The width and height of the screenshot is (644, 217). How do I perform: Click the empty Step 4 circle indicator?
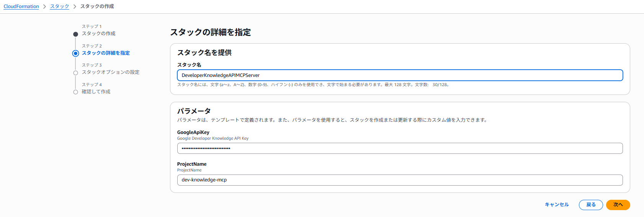click(x=75, y=92)
